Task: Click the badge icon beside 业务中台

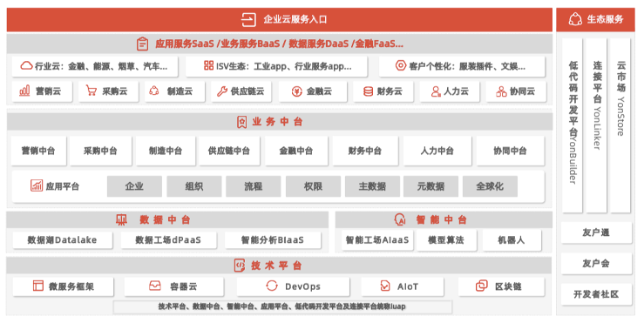Action: pos(242,122)
